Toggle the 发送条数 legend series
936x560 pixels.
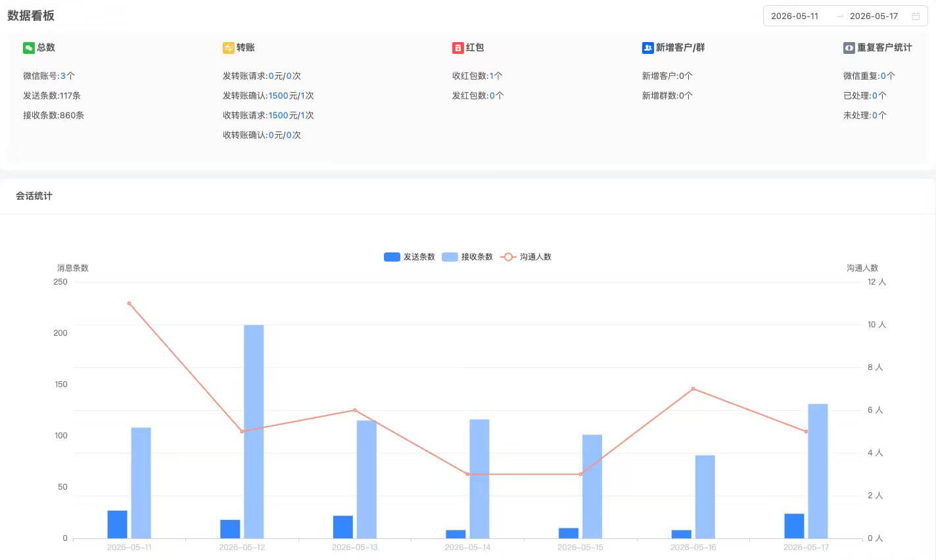coord(410,257)
